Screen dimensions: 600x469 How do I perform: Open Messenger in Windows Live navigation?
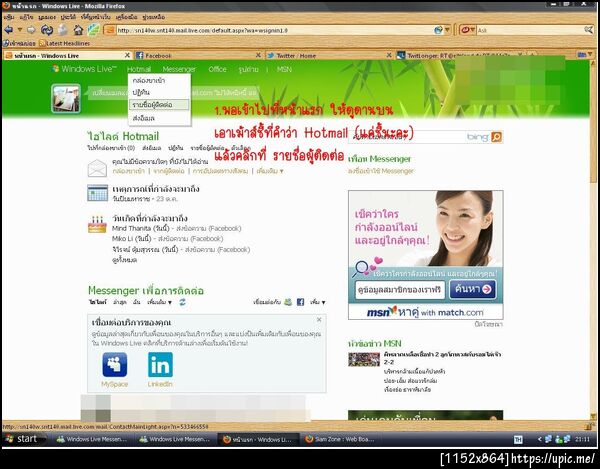[x=179, y=69]
